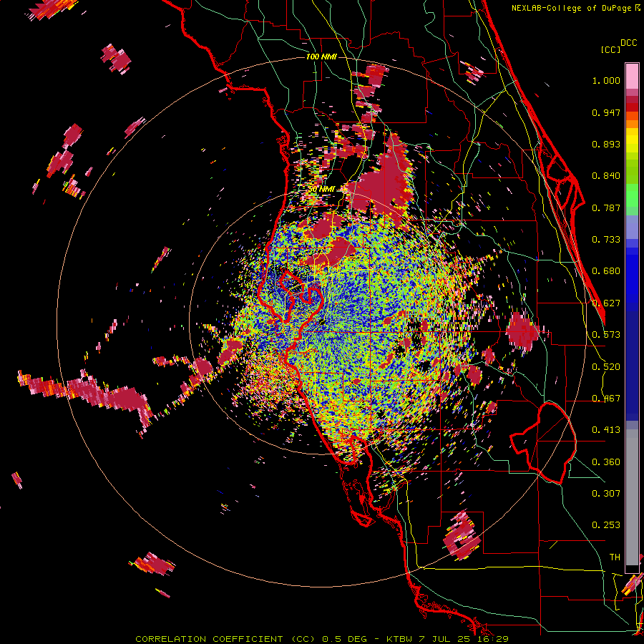Click the Correlation Coefficient caption at bottom
The image size is (644, 644).
(x=322, y=639)
